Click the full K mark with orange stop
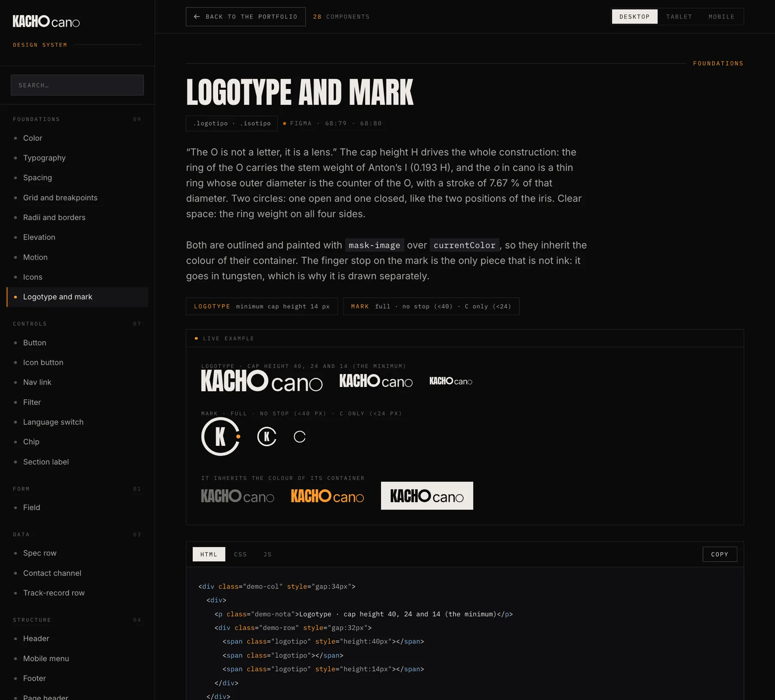The width and height of the screenshot is (775, 700). coord(221,436)
